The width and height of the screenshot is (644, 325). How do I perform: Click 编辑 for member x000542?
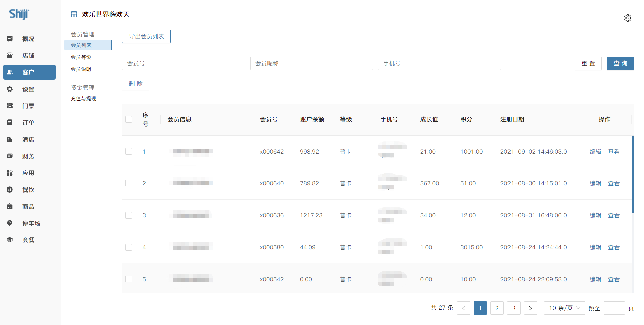[595, 279]
